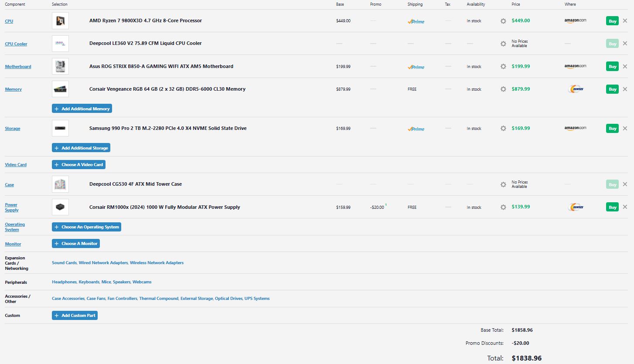Click the Amazon logo in the Motherboard row
634x364 pixels.
point(575,66)
